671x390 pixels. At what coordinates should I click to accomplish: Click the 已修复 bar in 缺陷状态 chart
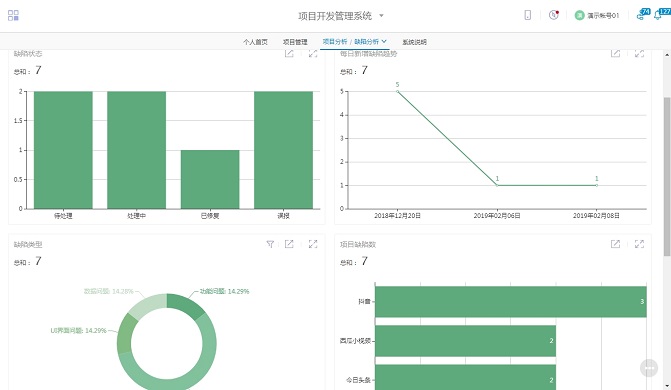click(x=210, y=179)
